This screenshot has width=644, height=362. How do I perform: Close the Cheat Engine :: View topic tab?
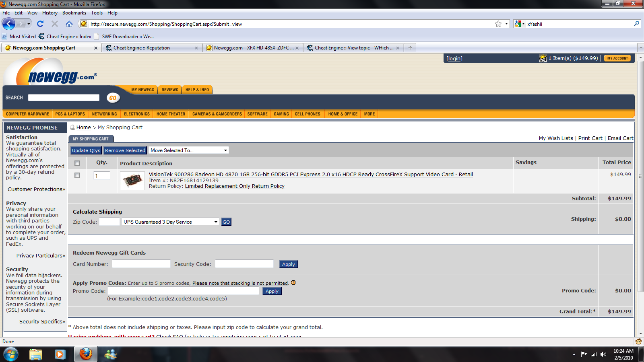398,48
